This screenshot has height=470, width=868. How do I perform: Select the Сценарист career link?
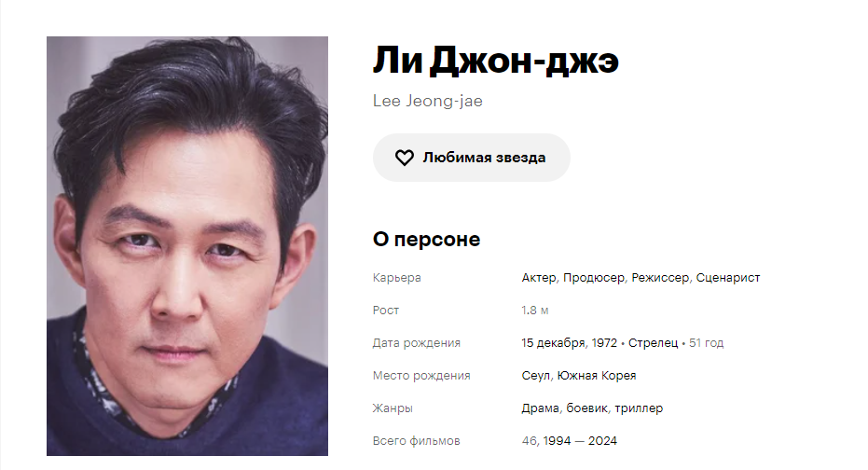coord(727,278)
